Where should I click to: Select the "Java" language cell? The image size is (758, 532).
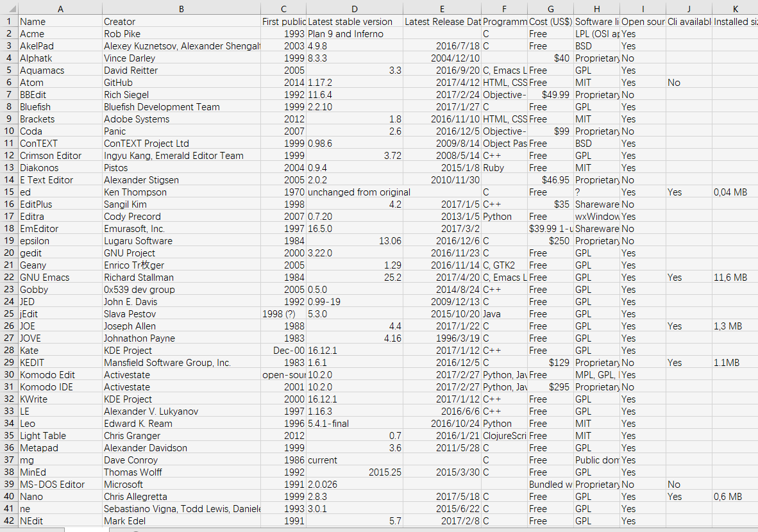(x=504, y=313)
